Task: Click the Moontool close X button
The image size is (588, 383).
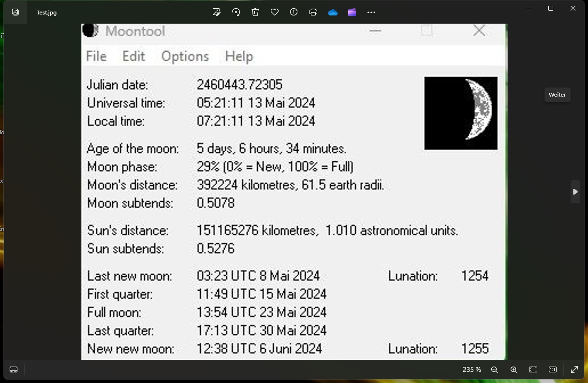Action: [479, 30]
